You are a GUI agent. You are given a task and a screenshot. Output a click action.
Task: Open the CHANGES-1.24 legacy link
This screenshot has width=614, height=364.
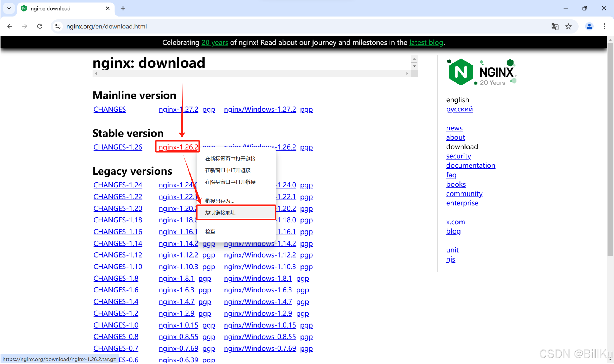(x=118, y=185)
